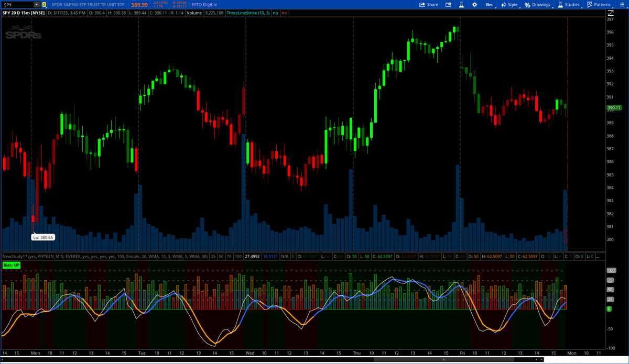Open the Style menu

[509, 5]
